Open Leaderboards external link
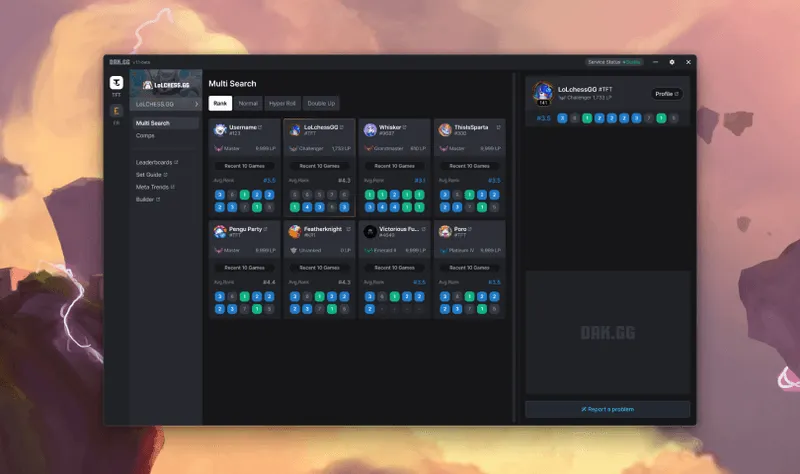Image resolution: width=800 pixels, height=474 pixels. 157,162
